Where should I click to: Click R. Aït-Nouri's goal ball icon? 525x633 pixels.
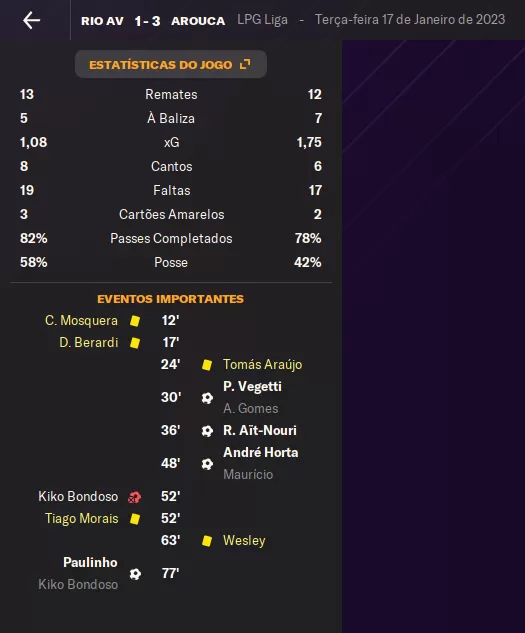click(x=207, y=431)
